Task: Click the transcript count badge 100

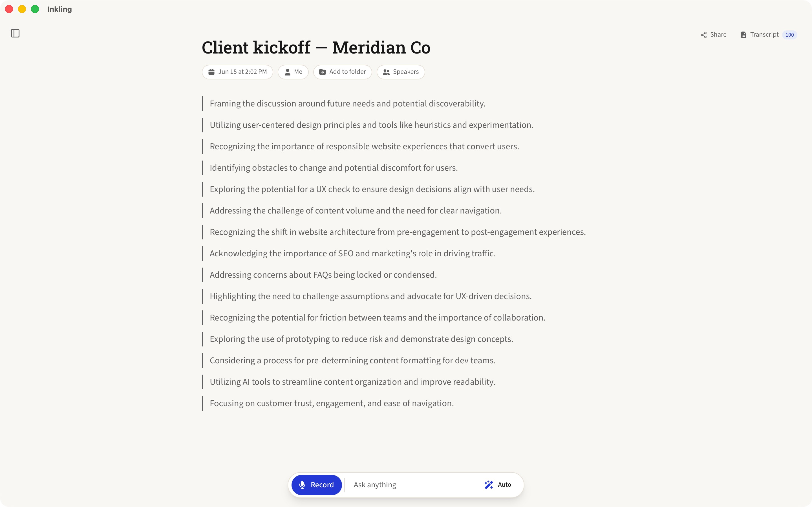Action: pyautogui.click(x=789, y=35)
